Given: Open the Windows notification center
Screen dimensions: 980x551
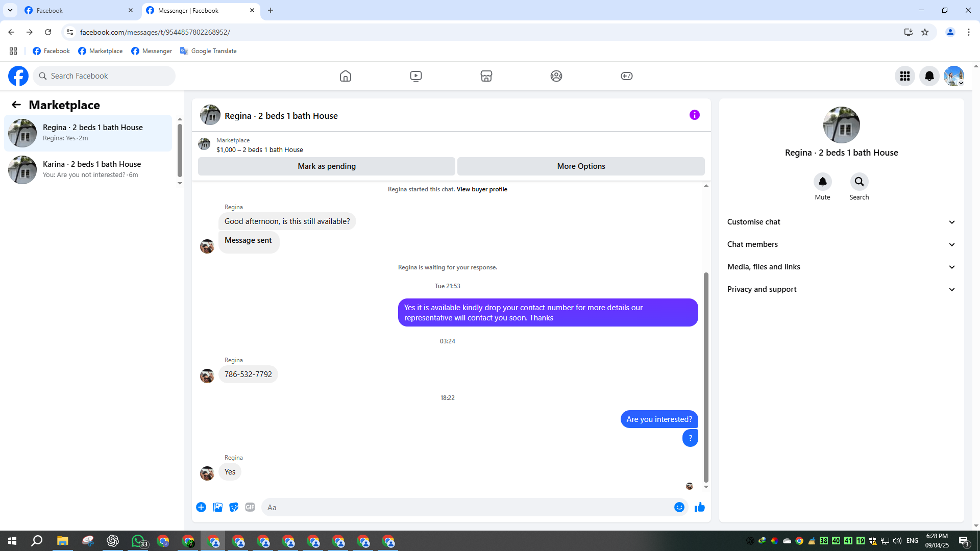Looking at the screenshot, I should [964, 541].
